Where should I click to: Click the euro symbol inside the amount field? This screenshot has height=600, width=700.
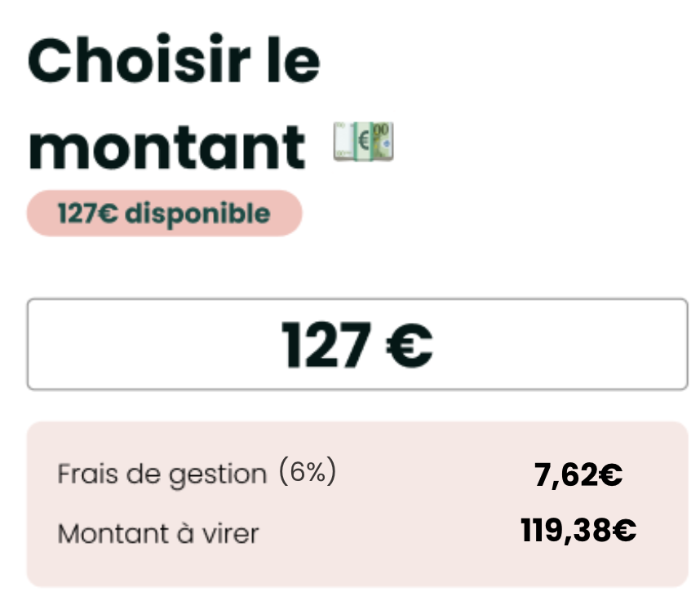tap(410, 344)
